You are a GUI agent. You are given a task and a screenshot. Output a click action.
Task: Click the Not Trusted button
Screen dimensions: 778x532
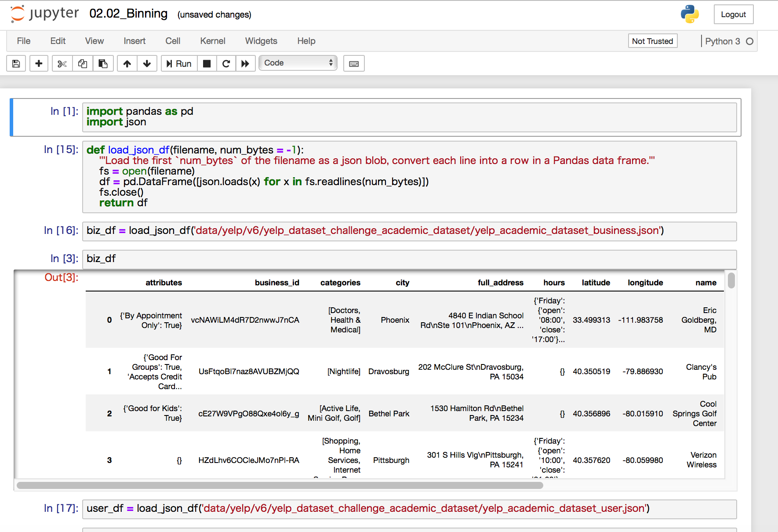[652, 41]
